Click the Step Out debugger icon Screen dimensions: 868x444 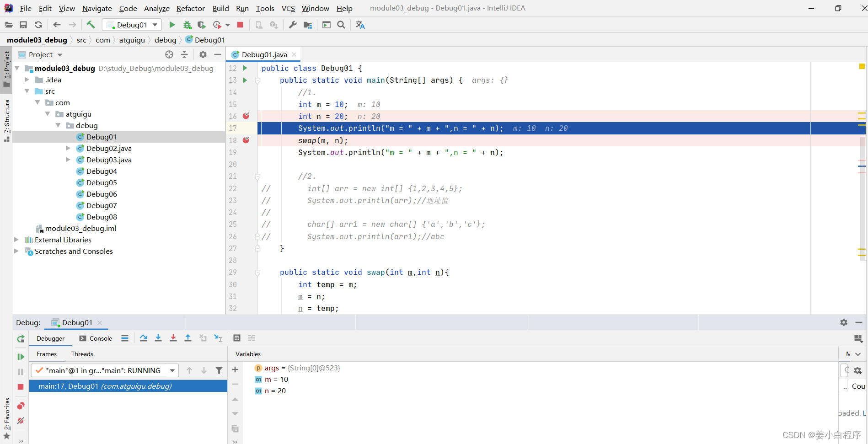(188, 338)
